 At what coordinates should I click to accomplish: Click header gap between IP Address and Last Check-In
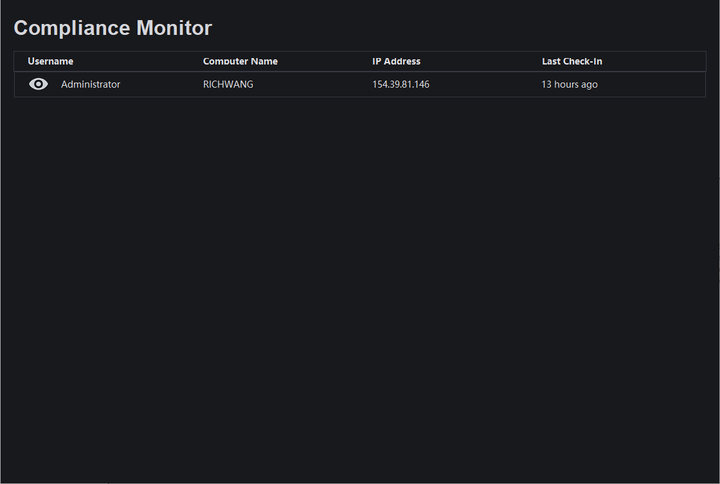pos(480,61)
